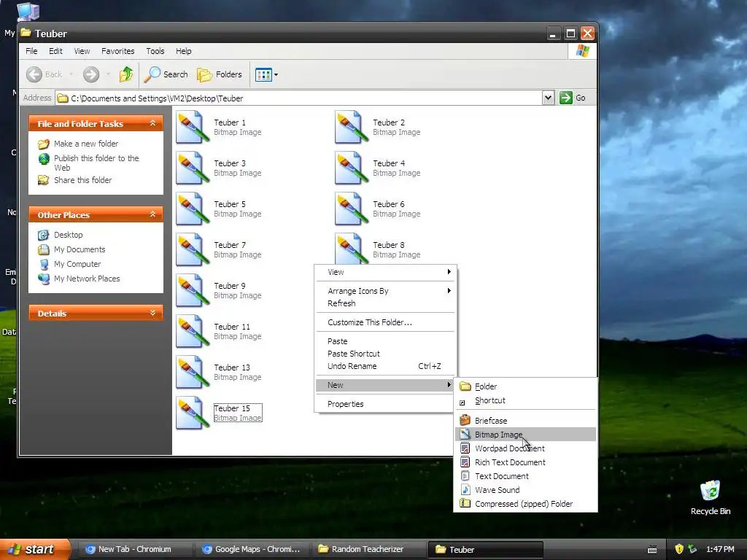Open My Documents in Other Places
Screen dimensions: 747x560
pyautogui.click(x=79, y=249)
